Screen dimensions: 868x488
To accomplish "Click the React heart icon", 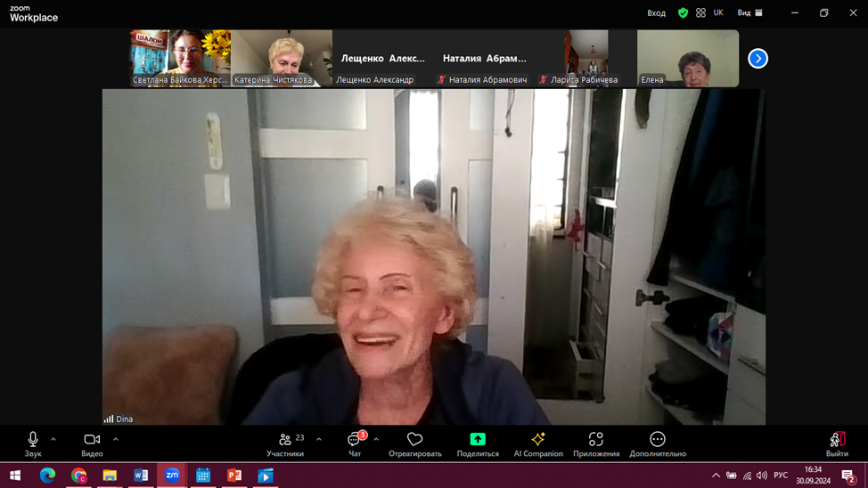I will tap(414, 440).
